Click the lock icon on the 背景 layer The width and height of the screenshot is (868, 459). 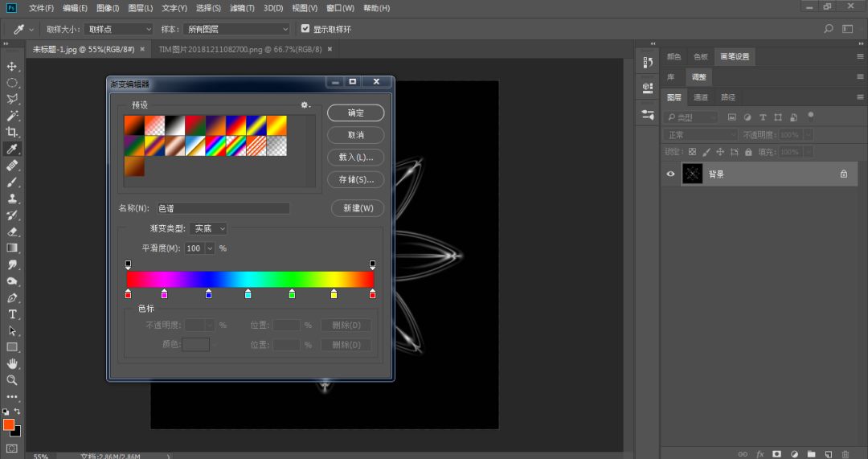click(x=844, y=174)
